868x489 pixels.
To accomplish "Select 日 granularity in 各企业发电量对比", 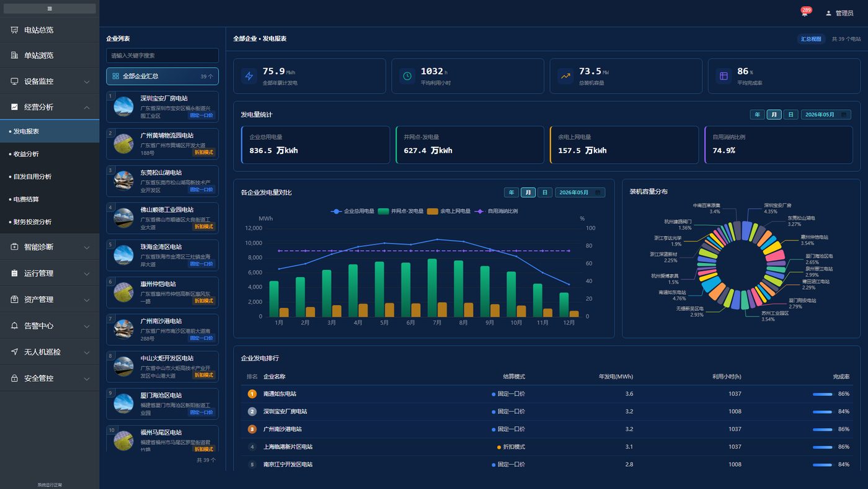I will pyautogui.click(x=544, y=192).
